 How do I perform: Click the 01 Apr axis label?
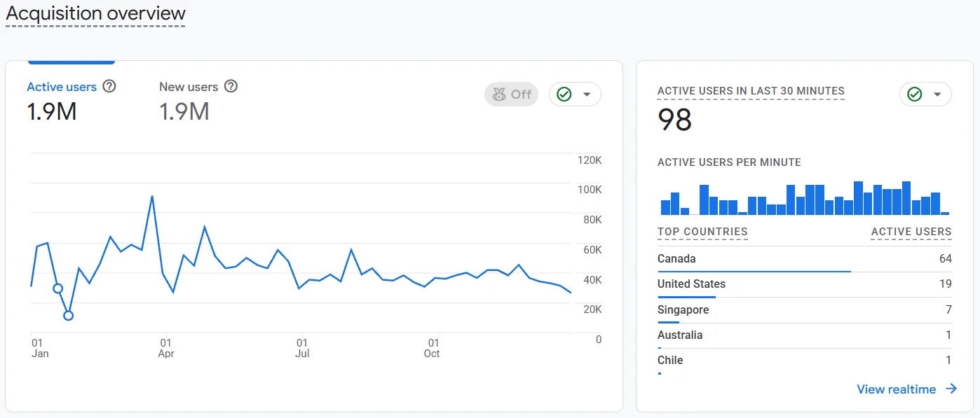point(166,349)
